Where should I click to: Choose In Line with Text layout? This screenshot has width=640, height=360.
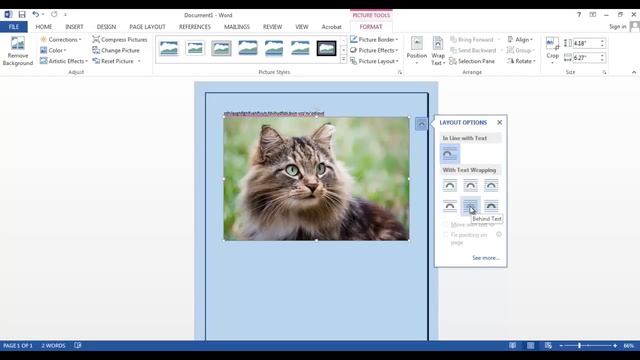click(x=450, y=154)
